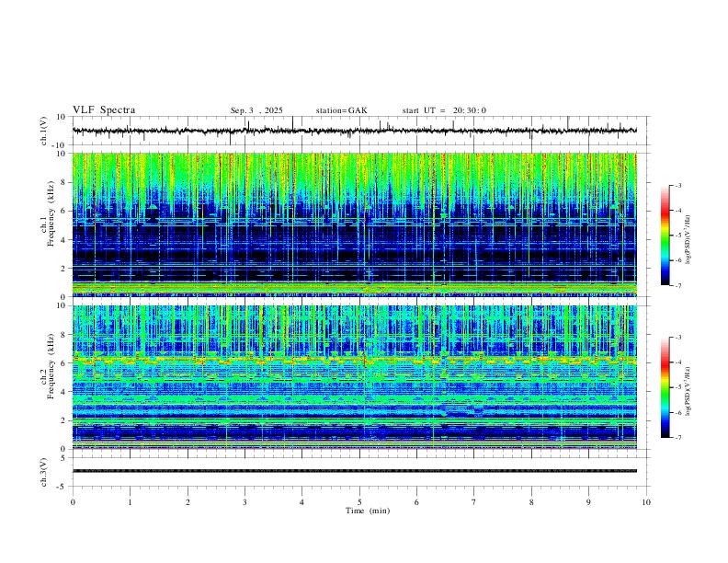Image resolution: width=728 pixels, height=563 pixels.
Task: Click the "-4" tick on ch.2 colorbar
Action: (x=677, y=362)
